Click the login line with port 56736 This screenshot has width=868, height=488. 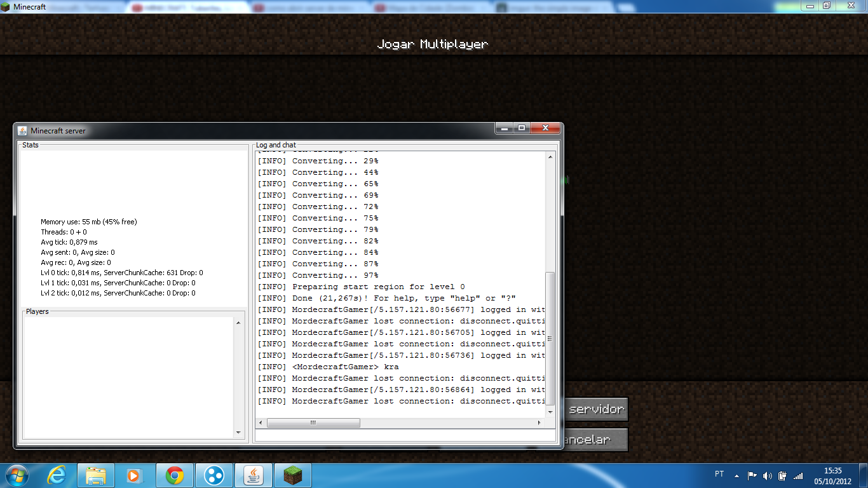coord(401,355)
